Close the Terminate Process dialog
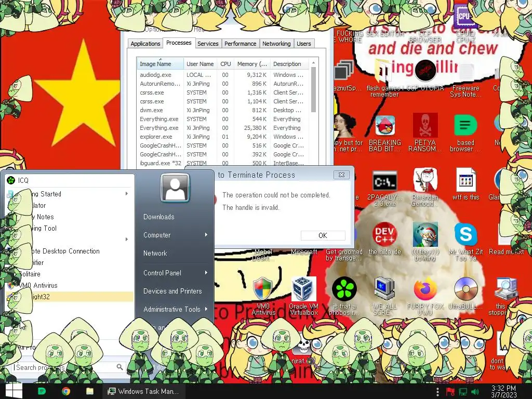Screen dimensions: 532x399 pos(342,175)
